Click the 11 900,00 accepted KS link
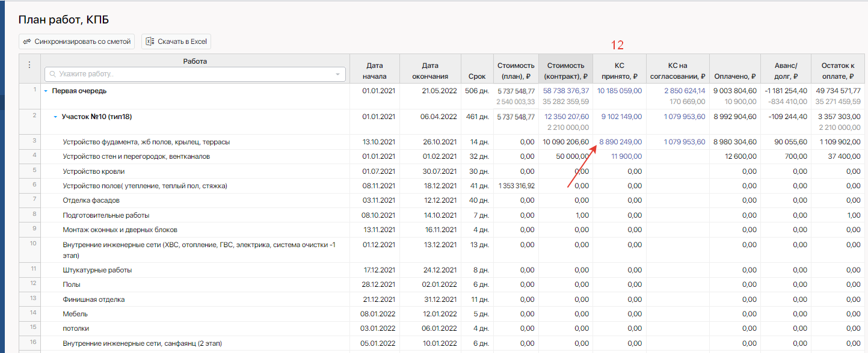Viewport: 868px width, 353px height. click(626, 156)
